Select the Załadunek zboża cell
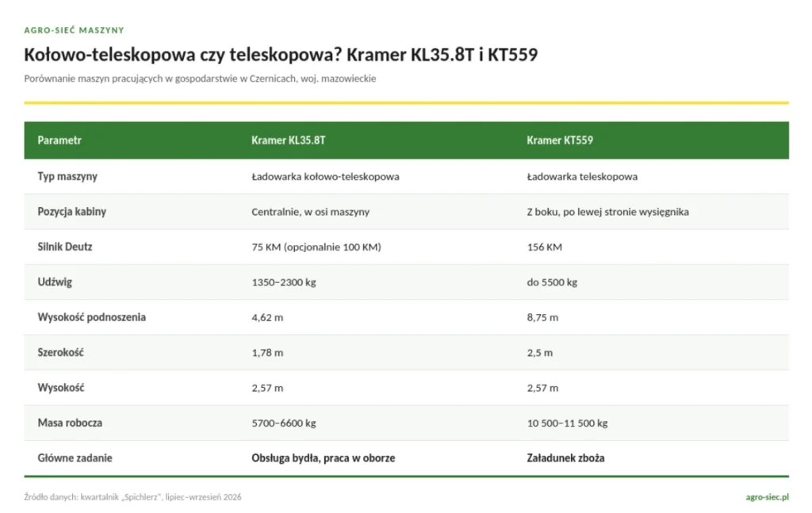The image size is (812, 513). (x=565, y=458)
